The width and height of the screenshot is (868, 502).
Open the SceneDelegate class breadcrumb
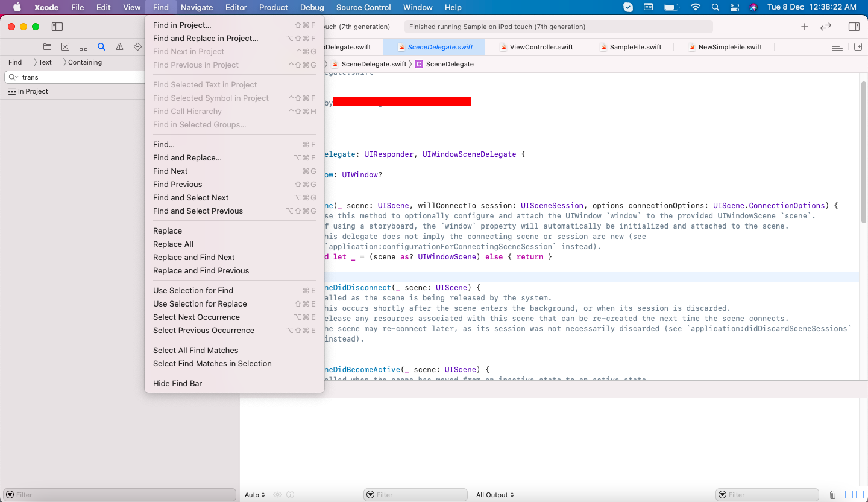pyautogui.click(x=444, y=64)
